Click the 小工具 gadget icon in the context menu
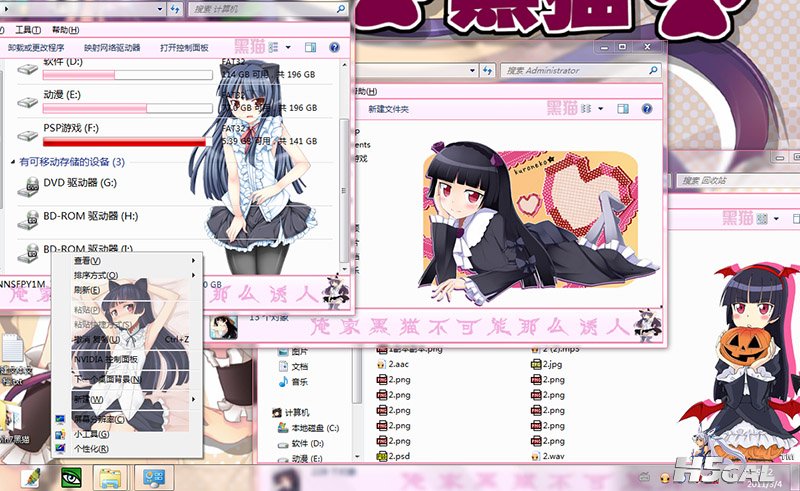Screen dimensions: 800x491 60,434
